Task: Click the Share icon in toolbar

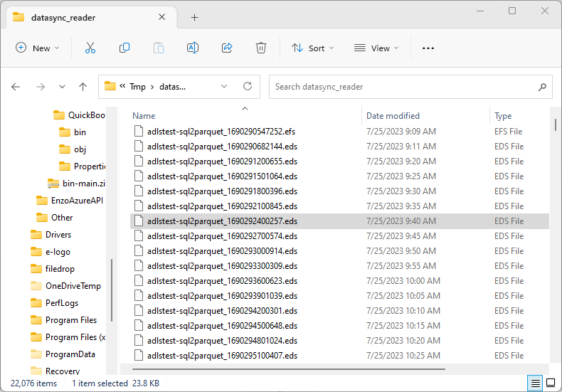Action: click(x=227, y=48)
